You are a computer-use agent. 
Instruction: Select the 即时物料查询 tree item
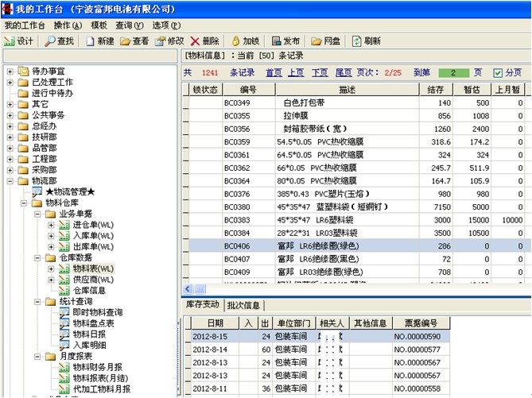click(x=98, y=313)
